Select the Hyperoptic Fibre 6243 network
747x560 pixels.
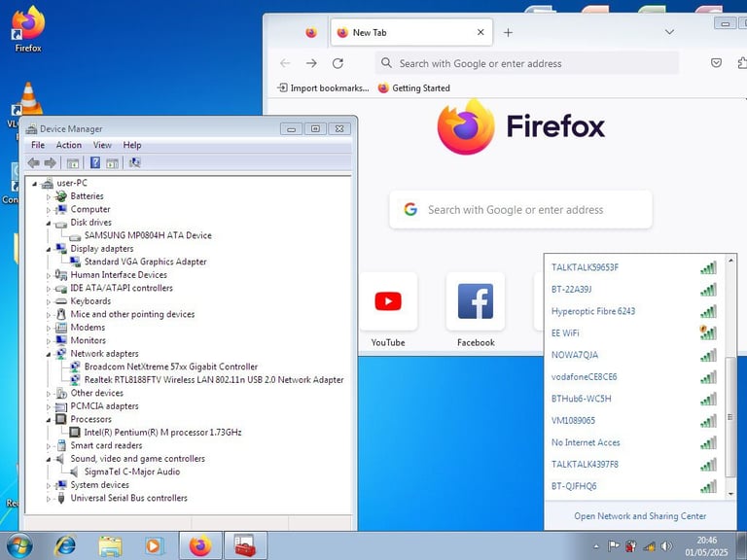tap(634, 311)
